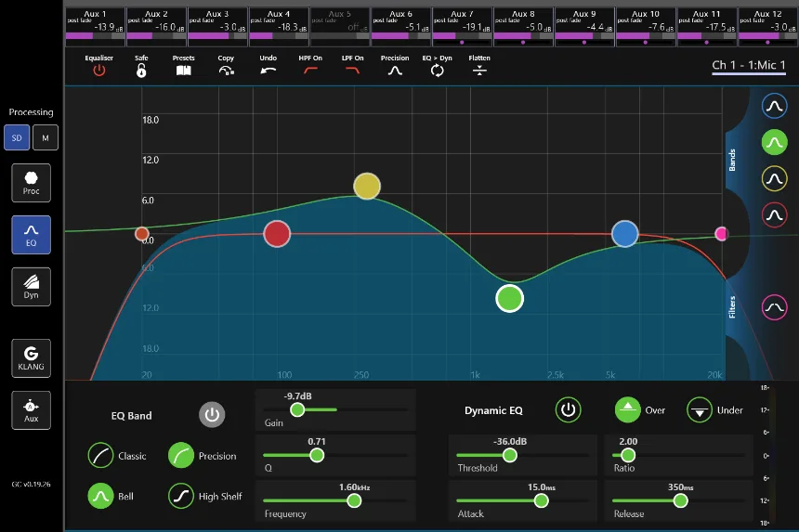This screenshot has width=799, height=532.
Task: Click the Ratio slider handle
Action: pyautogui.click(x=628, y=455)
